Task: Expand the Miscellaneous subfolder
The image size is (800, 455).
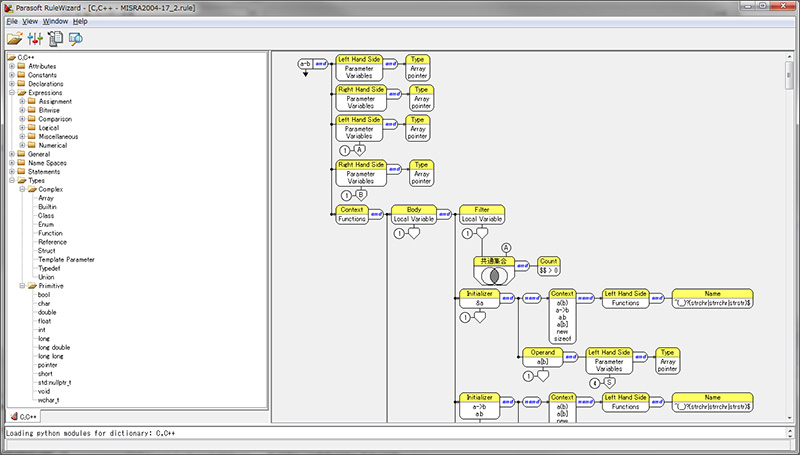Action: 22,137
